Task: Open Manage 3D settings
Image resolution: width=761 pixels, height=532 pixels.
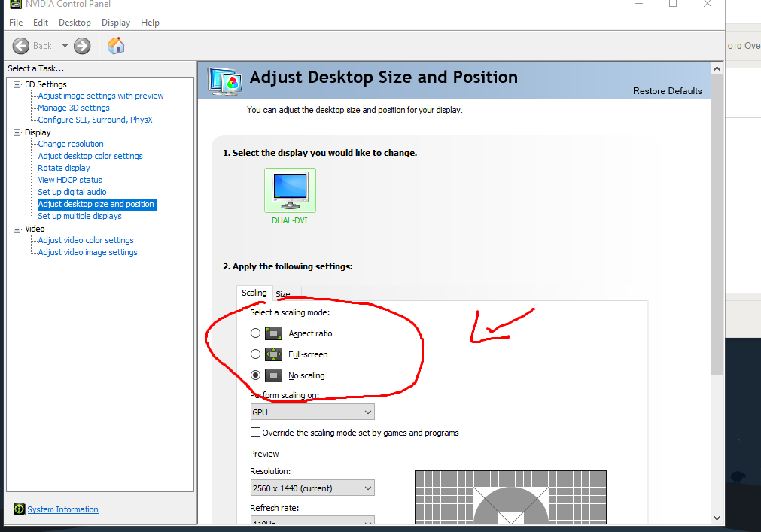Action: pos(74,108)
